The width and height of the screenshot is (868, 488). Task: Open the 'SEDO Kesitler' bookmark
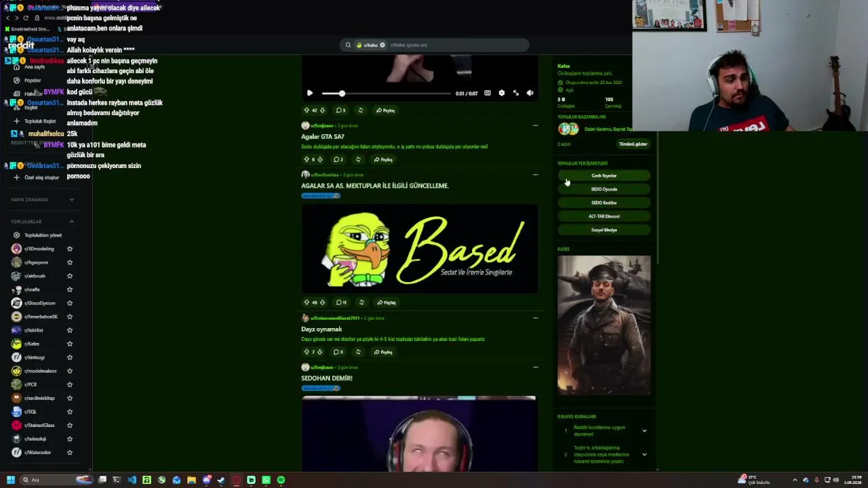click(x=604, y=203)
